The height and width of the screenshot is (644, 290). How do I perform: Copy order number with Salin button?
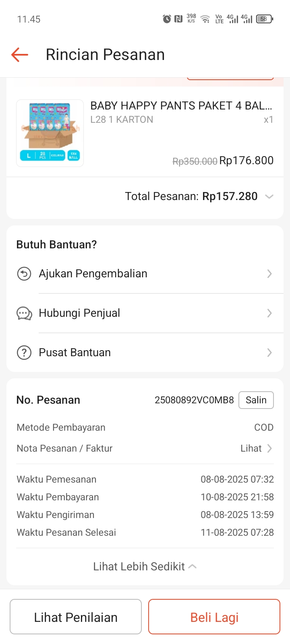(256, 400)
